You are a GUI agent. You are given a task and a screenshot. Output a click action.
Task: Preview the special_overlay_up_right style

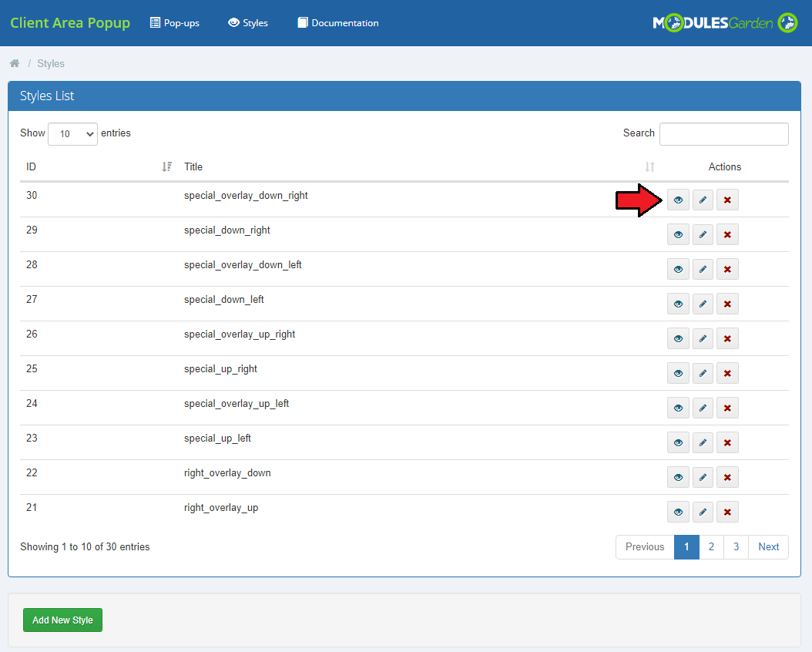point(678,338)
